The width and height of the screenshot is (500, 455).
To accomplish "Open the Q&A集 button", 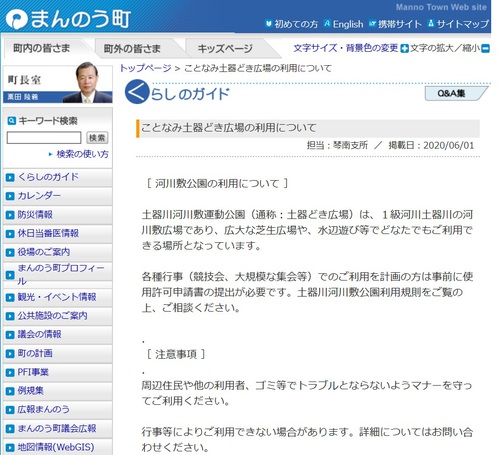I will point(456,93).
